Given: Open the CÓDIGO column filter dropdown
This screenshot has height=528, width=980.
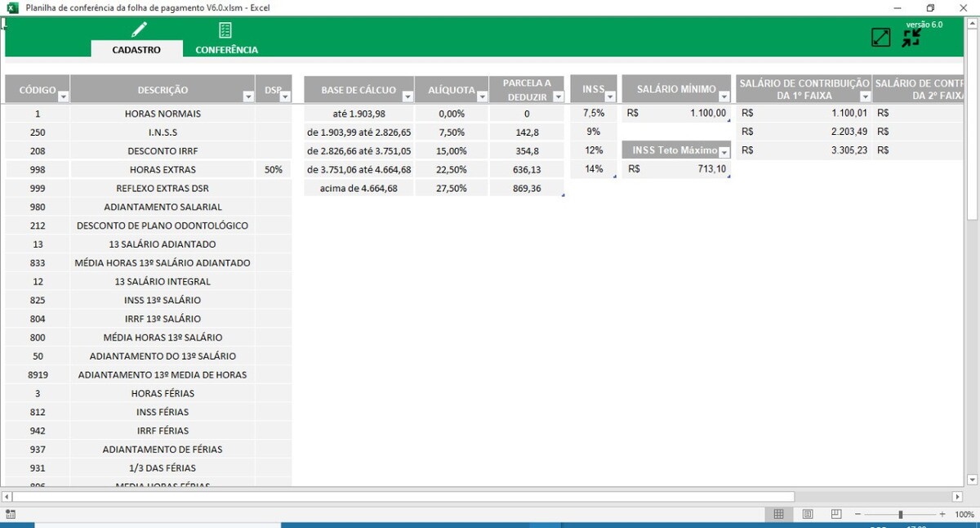Looking at the screenshot, I should click(63, 96).
